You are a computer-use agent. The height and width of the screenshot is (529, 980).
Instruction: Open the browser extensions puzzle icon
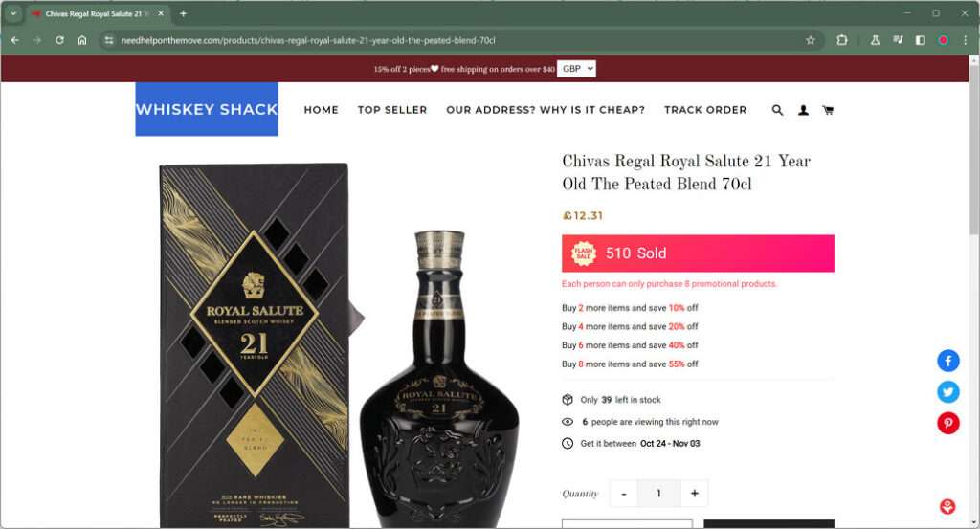(842, 40)
